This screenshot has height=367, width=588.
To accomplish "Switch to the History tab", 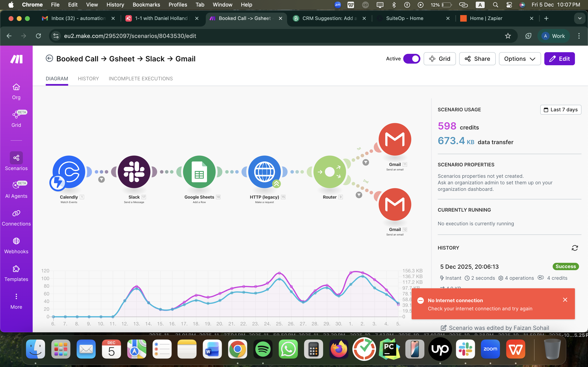I will tap(88, 78).
